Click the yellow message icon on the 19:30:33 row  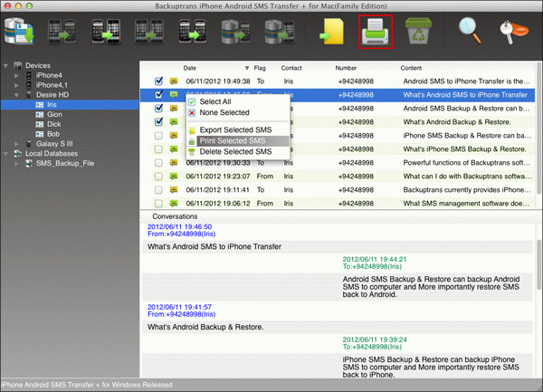click(174, 162)
